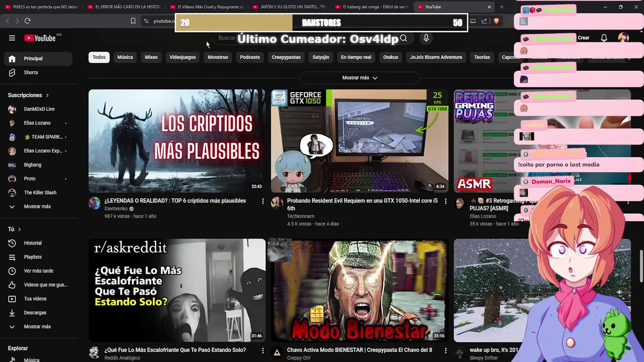The width and height of the screenshot is (644, 362).
Task: Select the Música filter chip
Action: click(125, 57)
